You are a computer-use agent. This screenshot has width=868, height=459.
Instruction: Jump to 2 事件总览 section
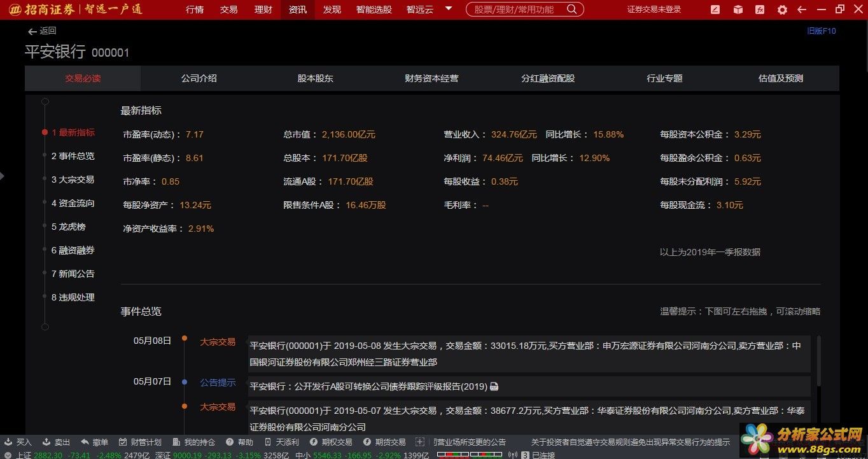click(73, 156)
